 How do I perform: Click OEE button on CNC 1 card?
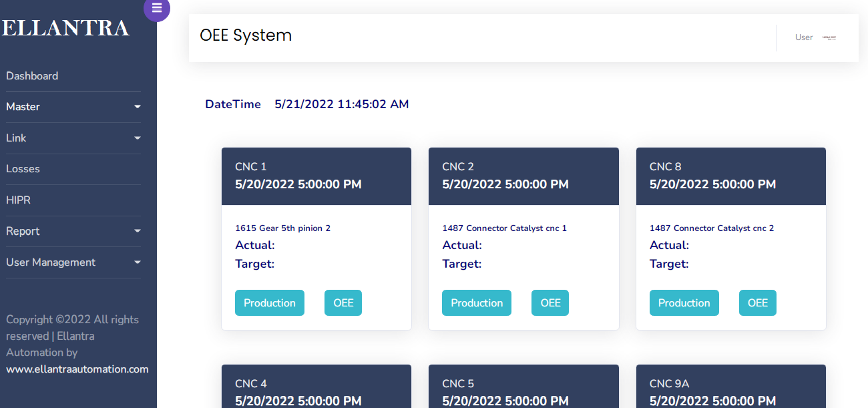[343, 303]
